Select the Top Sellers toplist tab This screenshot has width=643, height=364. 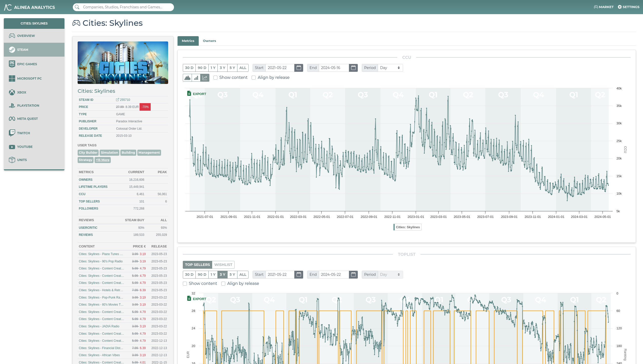pyautogui.click(x=197, y=265)
